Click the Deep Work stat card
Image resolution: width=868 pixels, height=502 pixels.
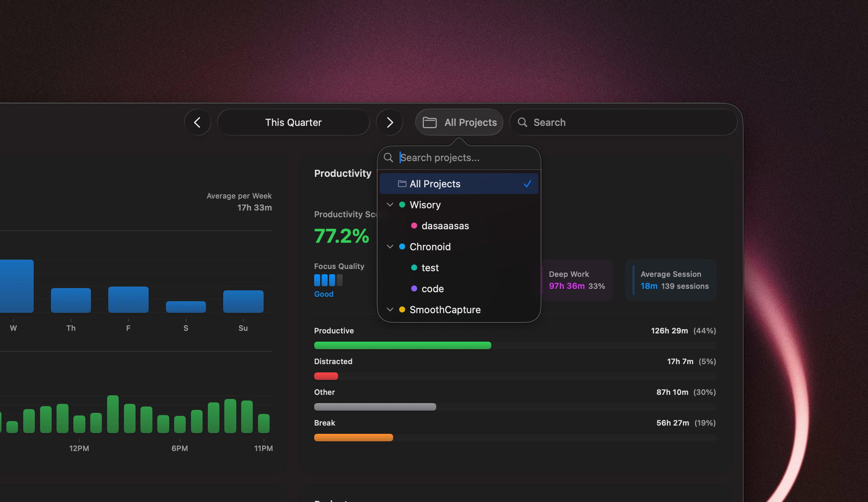pyautogui.click(x=577, y=280)
